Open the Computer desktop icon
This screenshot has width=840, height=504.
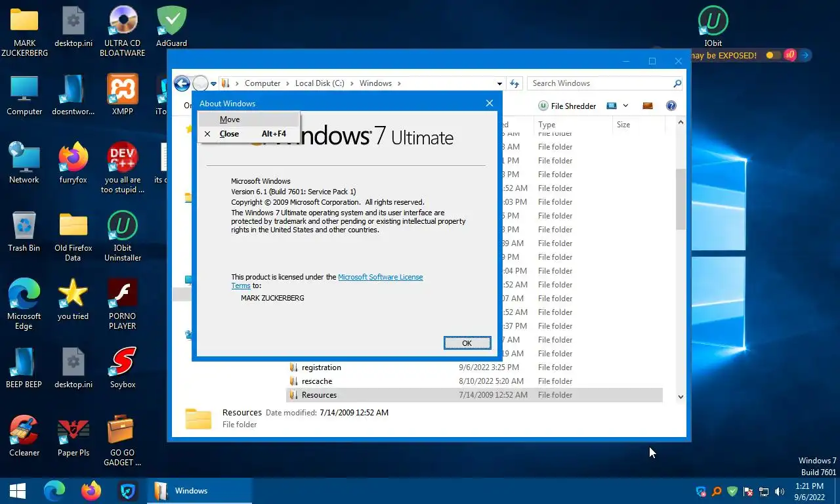click(24, 95)
